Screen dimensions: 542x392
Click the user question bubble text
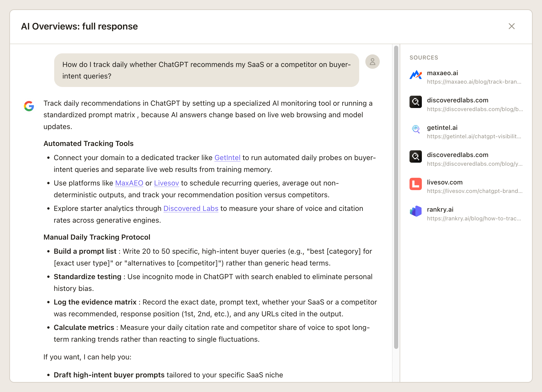tap(206, 70)
